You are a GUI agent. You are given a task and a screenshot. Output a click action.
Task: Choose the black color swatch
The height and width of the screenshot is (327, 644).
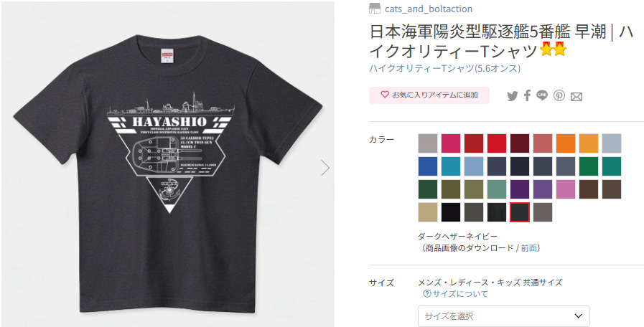451,212
